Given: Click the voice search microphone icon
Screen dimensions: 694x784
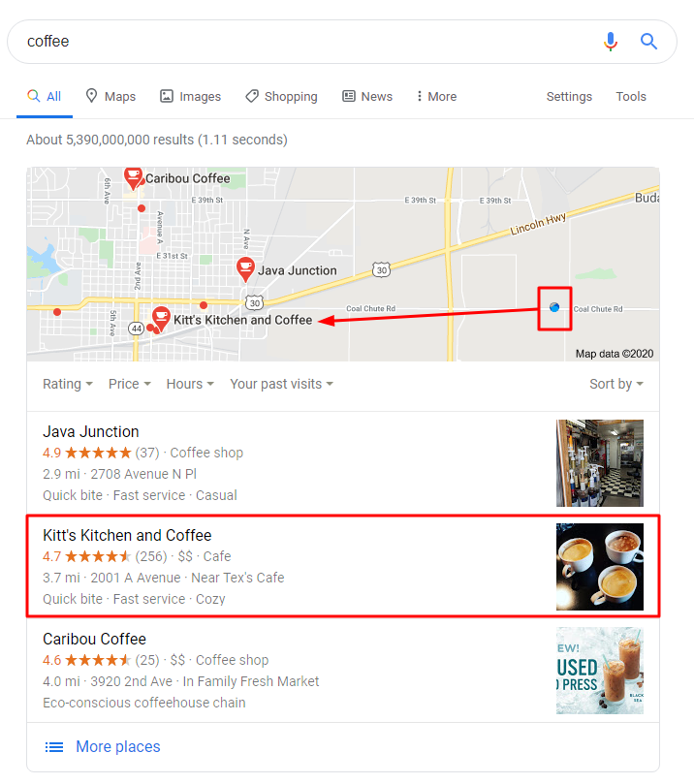Looking at the screenshot, I should [x=610, y=42].
